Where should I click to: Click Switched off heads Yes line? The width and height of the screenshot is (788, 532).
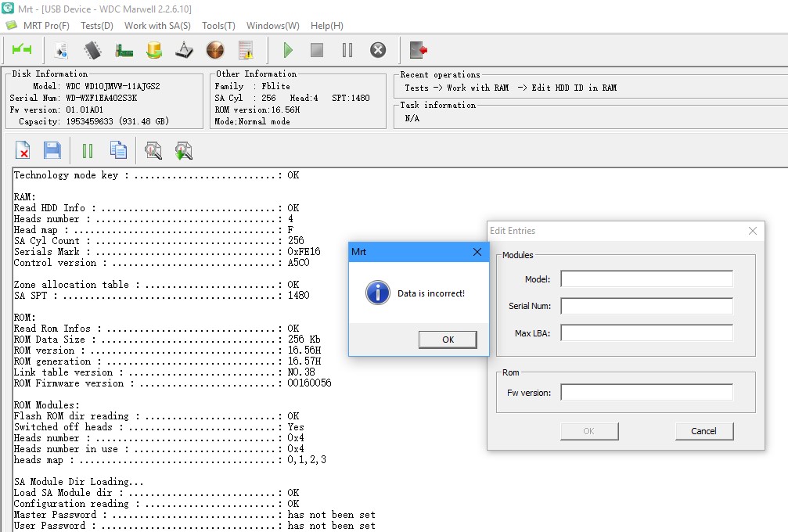[x=159, y=427]
